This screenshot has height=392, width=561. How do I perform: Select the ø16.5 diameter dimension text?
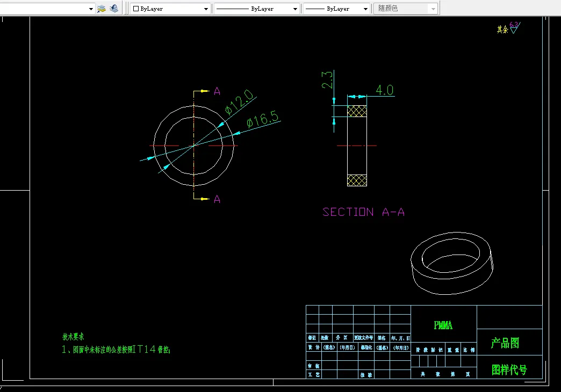(x=262, y=119)
